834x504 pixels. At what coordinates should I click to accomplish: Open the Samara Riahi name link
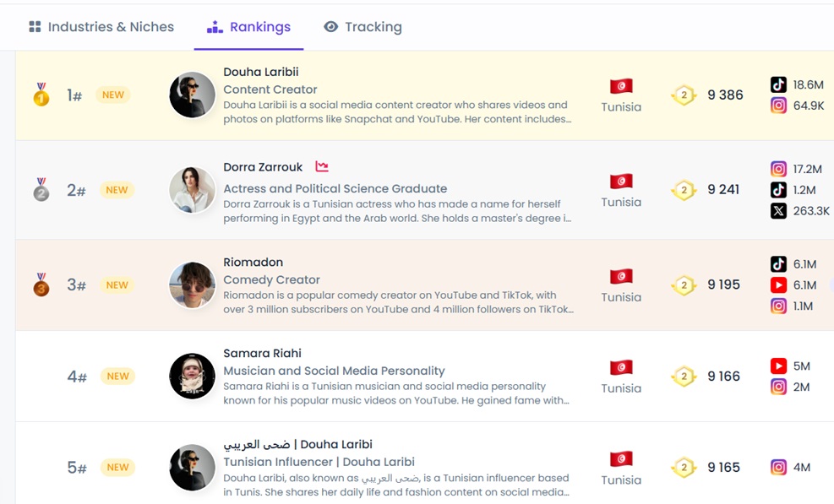point(262,353)
